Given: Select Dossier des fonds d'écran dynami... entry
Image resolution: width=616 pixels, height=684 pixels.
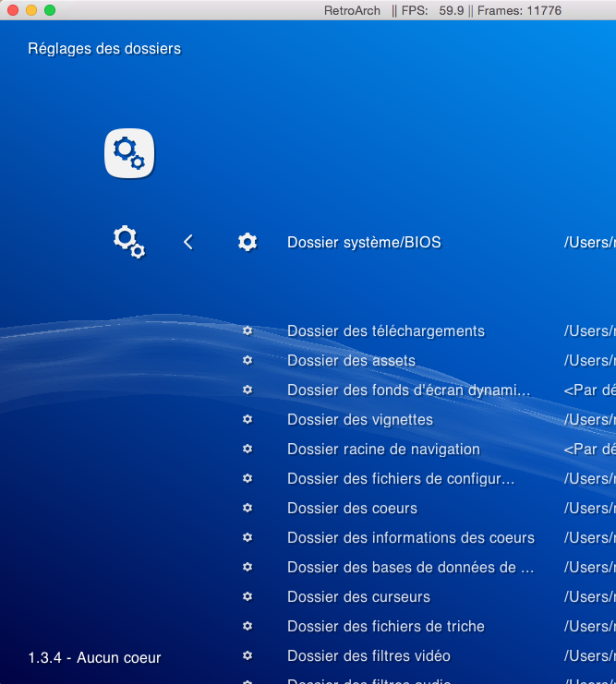Looking at the screenshot, I should click(x=408, y=390).
